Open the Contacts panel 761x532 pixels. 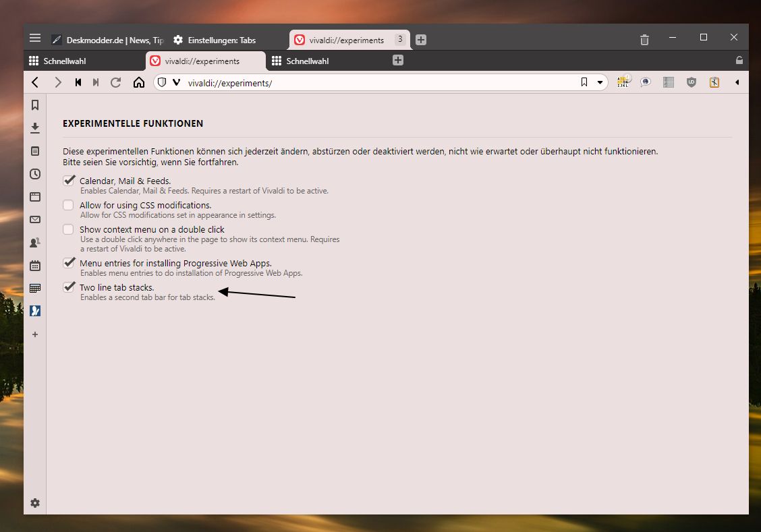[x=35, y=243]
